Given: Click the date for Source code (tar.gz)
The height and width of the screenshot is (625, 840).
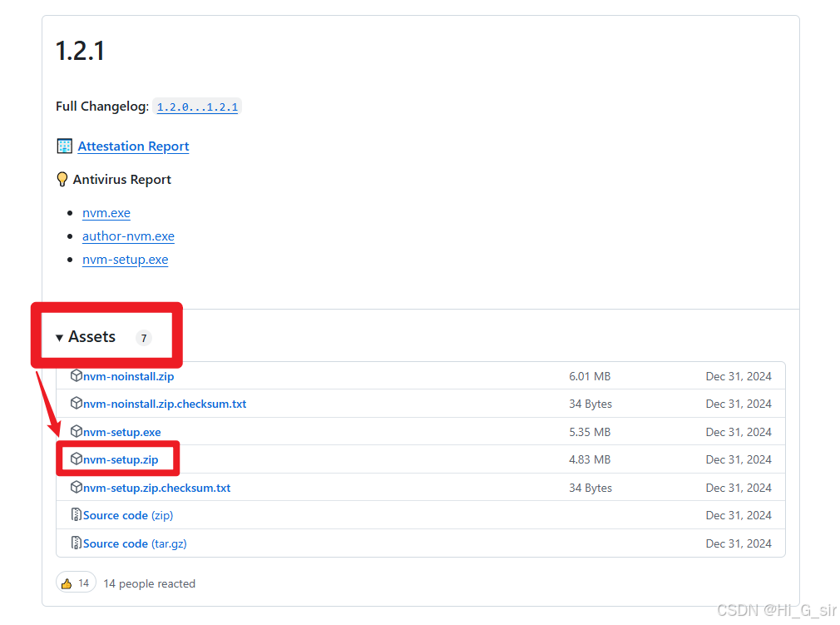Looking at the screenshot, I should (x=739, y=543).
